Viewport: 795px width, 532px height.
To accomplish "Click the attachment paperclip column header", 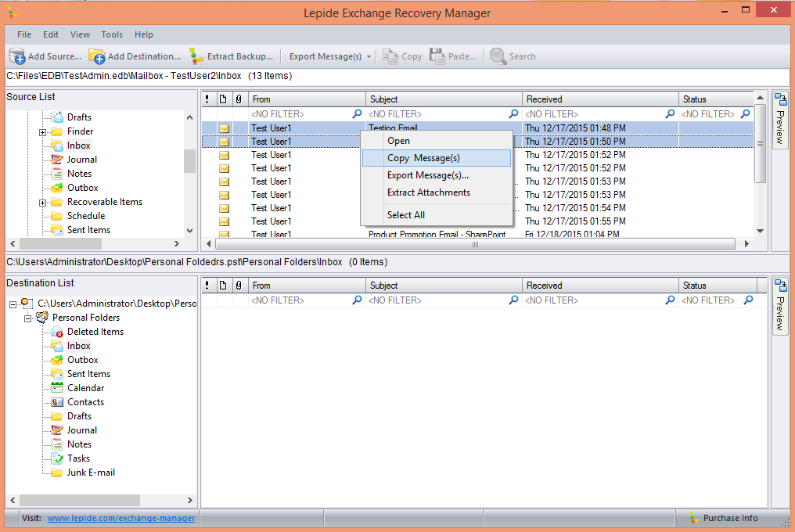I will (x=239, y=99).
